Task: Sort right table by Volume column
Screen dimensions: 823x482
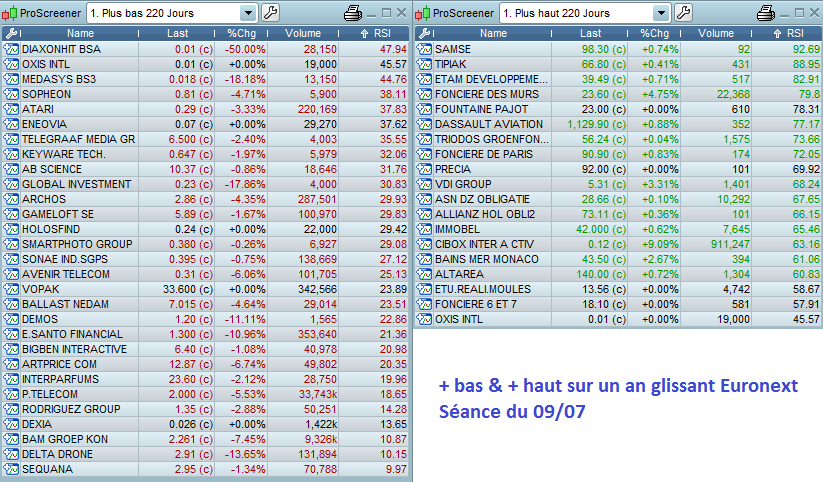Action: [x=716, y=34]
